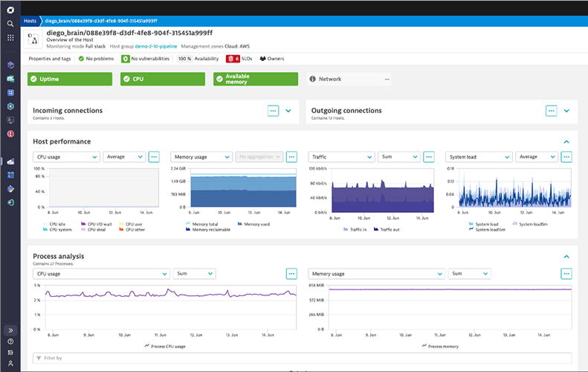Screen dimensions: 588x372
Task: Click the red problems icon in sidebar
Action: [10, 134]
